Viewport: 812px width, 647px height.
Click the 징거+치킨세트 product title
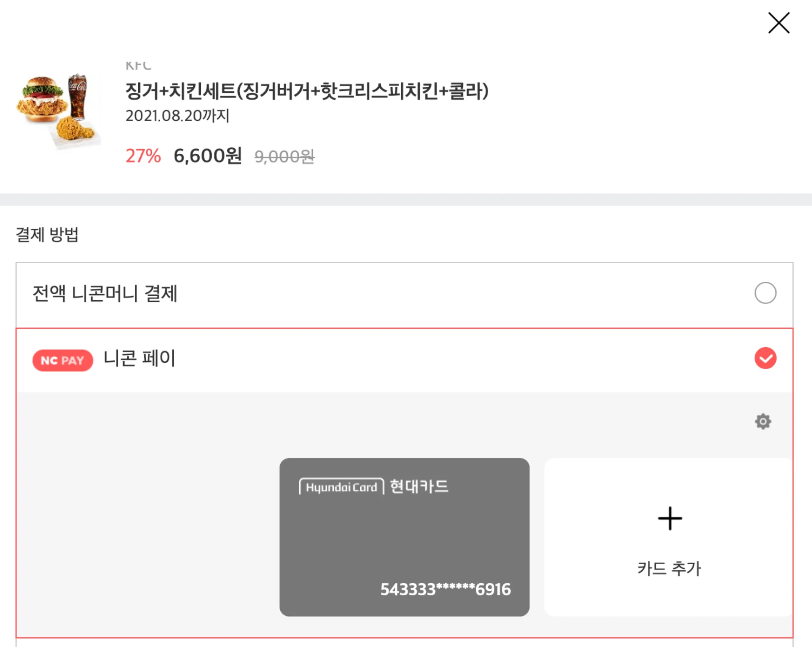click(x=307, y=91)
